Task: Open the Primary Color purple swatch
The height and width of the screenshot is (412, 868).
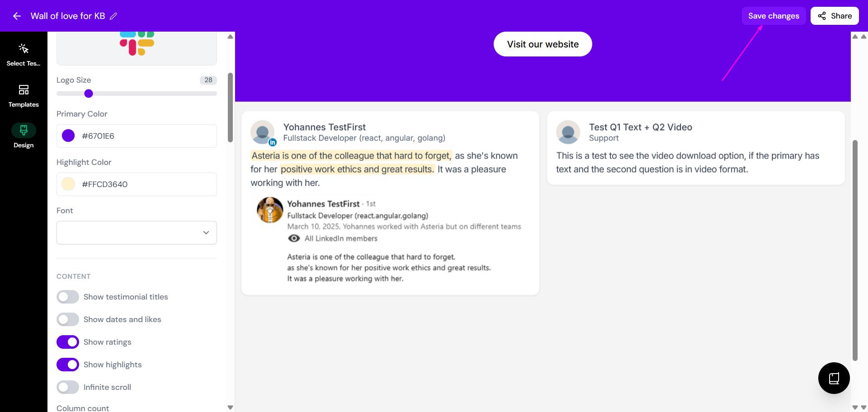Action: pos(68,136)
